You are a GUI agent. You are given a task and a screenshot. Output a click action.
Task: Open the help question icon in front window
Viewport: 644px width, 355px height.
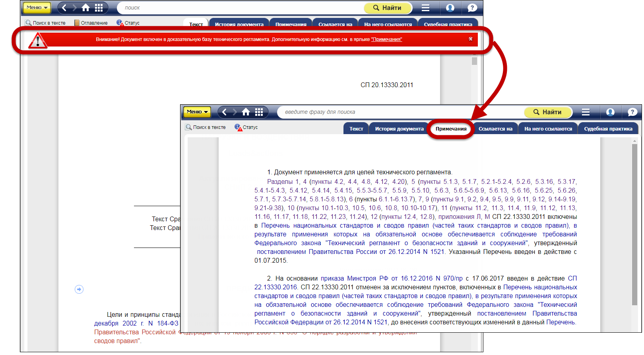click(632, 112)
